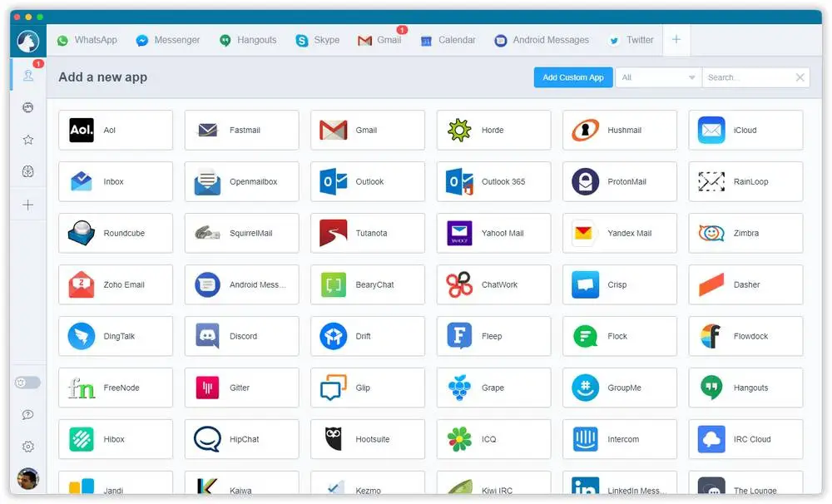Pick the Crisp app card

pyautogui.click(x=620, y=284)
